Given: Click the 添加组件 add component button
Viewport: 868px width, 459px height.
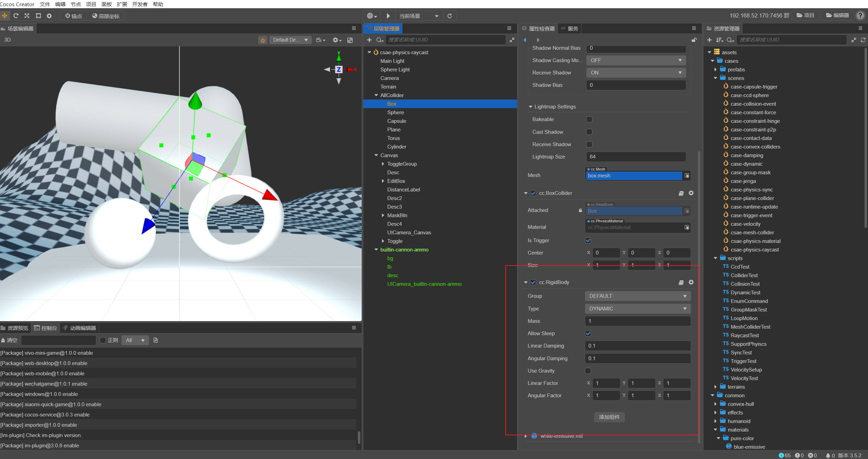Looking at the screenshot, I should pos(609,417).
